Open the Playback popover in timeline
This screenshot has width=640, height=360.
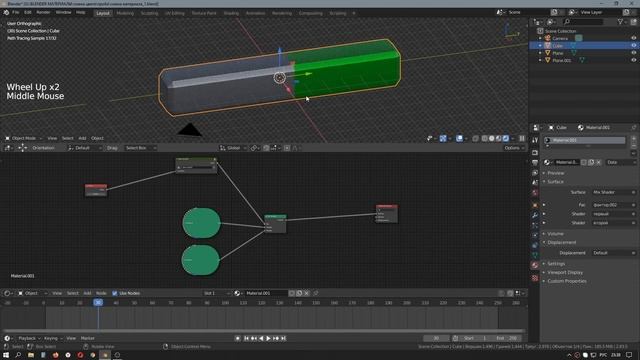(x=29, y=338)
